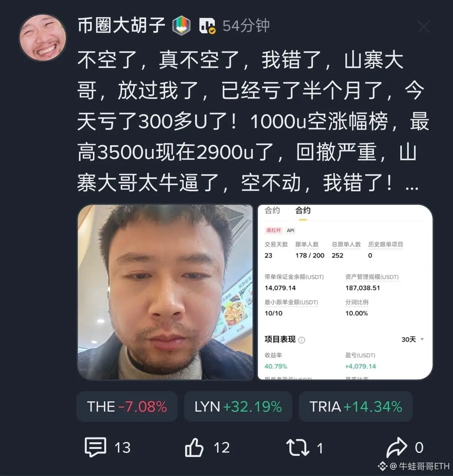Tap the 高杠杆 red label tag
The width and height of the screenshot is (453, 476).
274,230
